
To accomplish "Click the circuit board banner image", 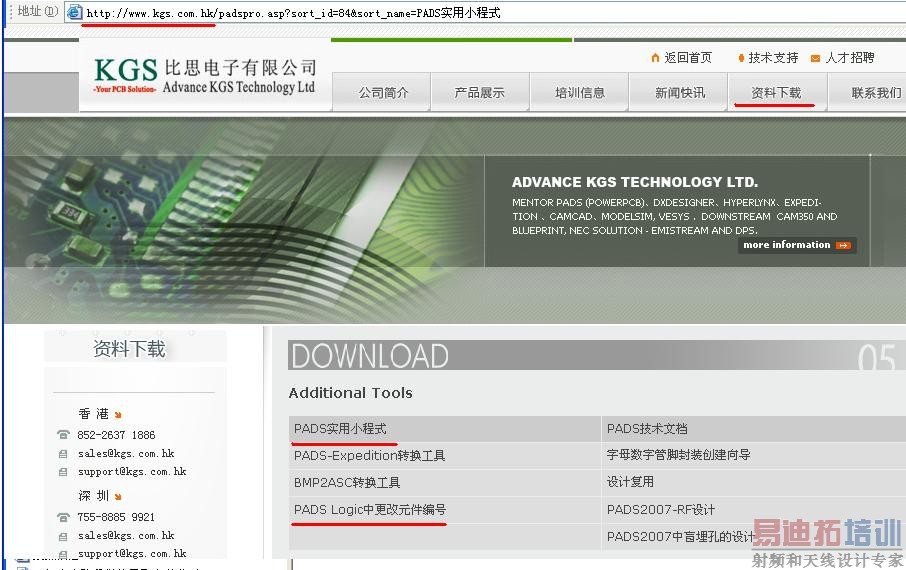I will [x=243, y=220].
